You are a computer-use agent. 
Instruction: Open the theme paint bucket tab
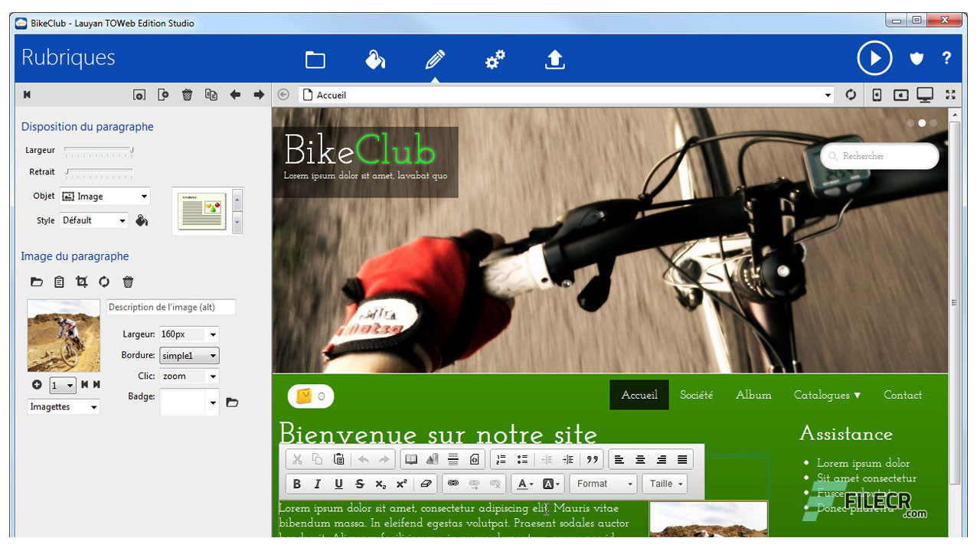(x=375, y=60)
